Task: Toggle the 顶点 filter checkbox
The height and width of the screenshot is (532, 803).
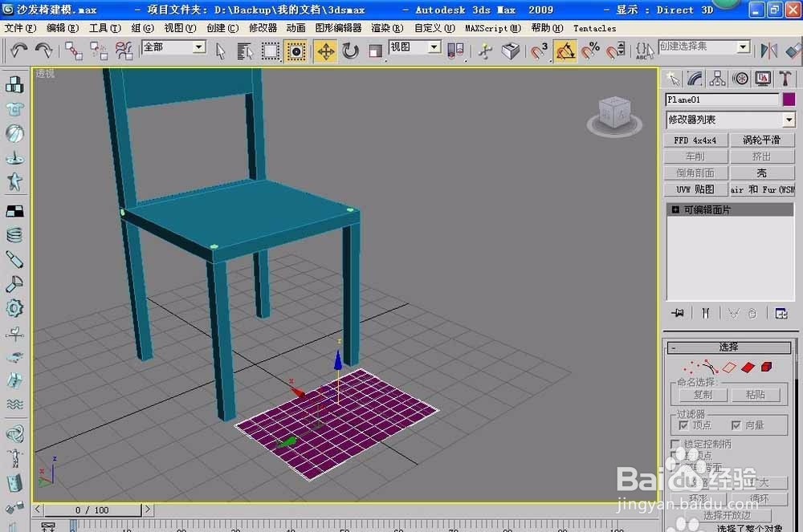Action: pyautogui.click(x=684, y=424)
